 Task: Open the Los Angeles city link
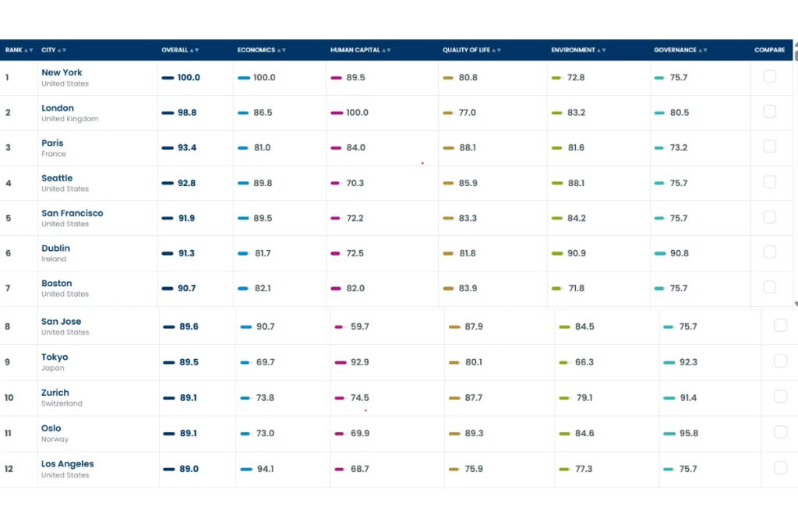(68, 464)
